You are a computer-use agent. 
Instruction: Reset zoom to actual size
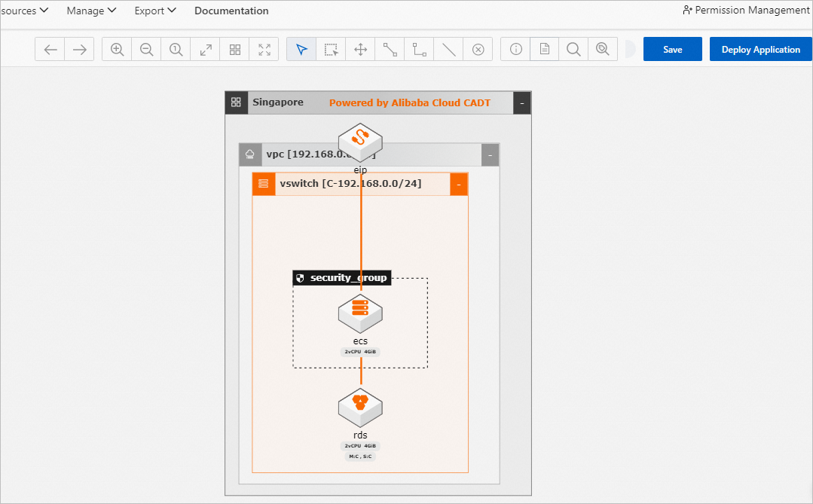click(176, 49)
